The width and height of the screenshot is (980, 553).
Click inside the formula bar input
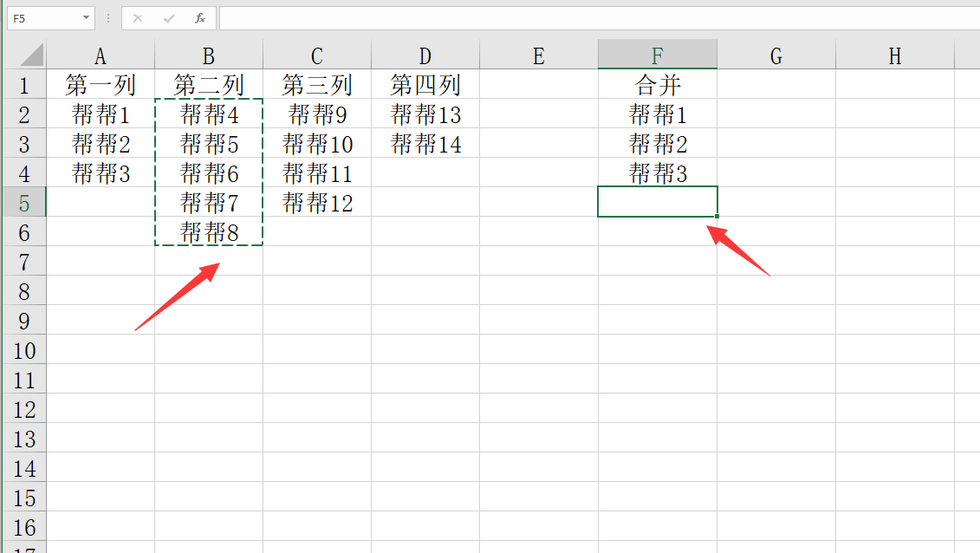(x=600, y=19)
